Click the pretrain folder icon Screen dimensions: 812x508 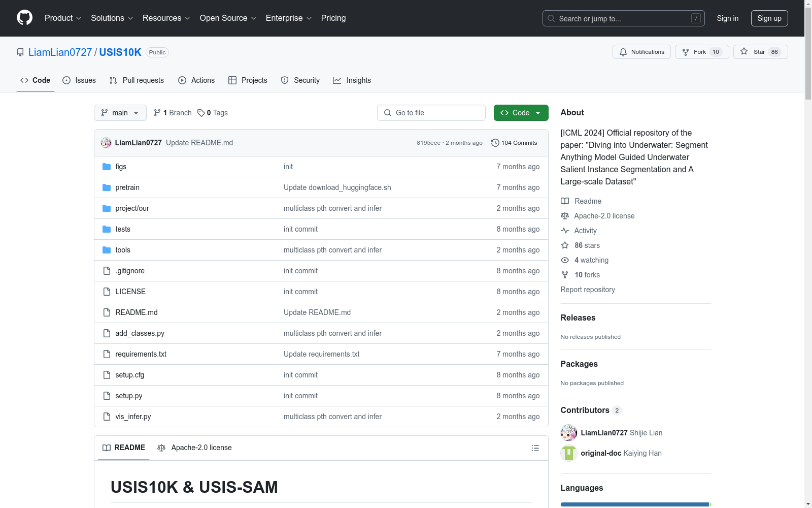(x=107, y=187)
